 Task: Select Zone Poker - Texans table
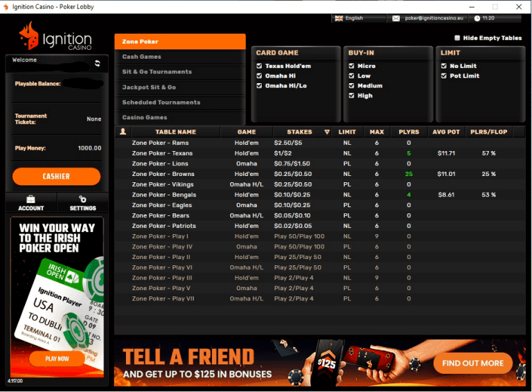(x=319, y=153)
